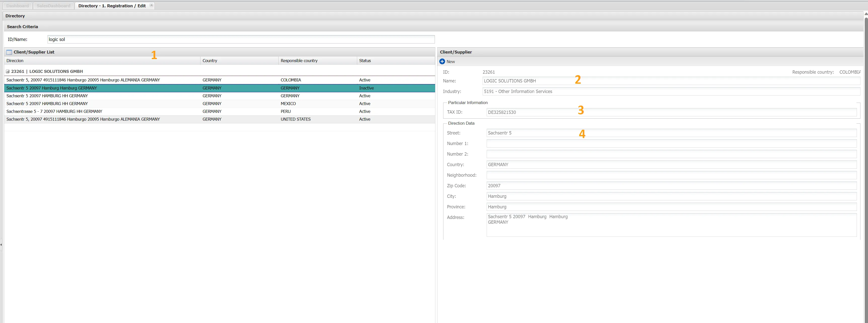This screenshot has width=868, height=323.
Task: Click the Directory panel header
Action: 433,16
